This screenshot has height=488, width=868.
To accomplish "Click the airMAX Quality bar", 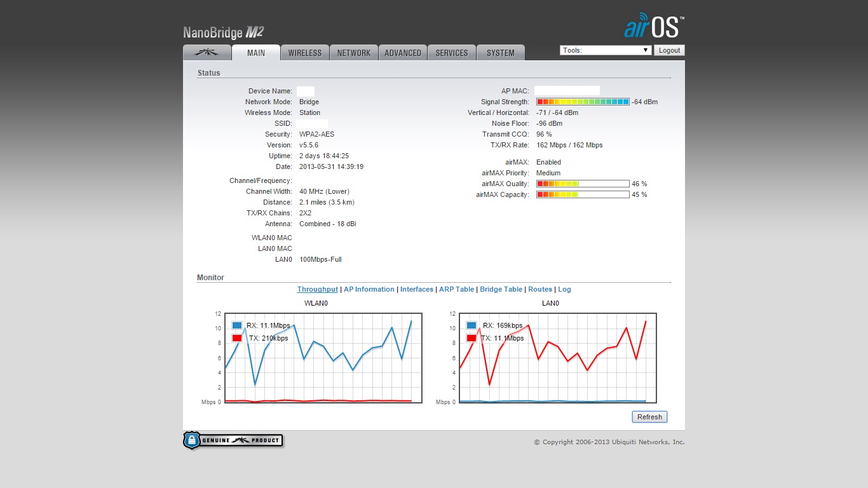I will point(583,184).
